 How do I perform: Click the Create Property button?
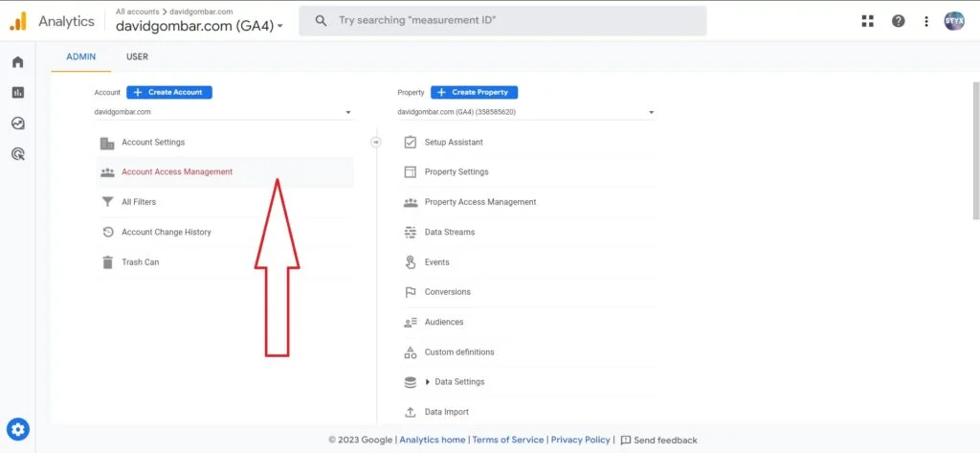[x=474, y=93]
